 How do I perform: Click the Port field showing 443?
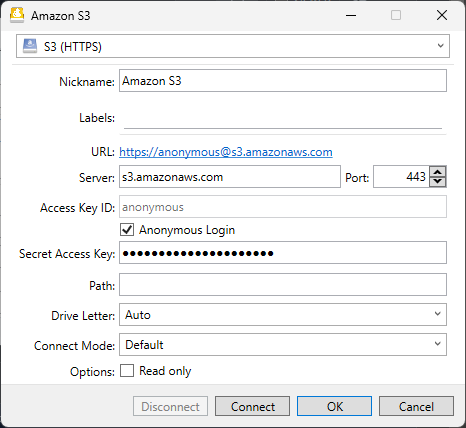tap(401, 177)
